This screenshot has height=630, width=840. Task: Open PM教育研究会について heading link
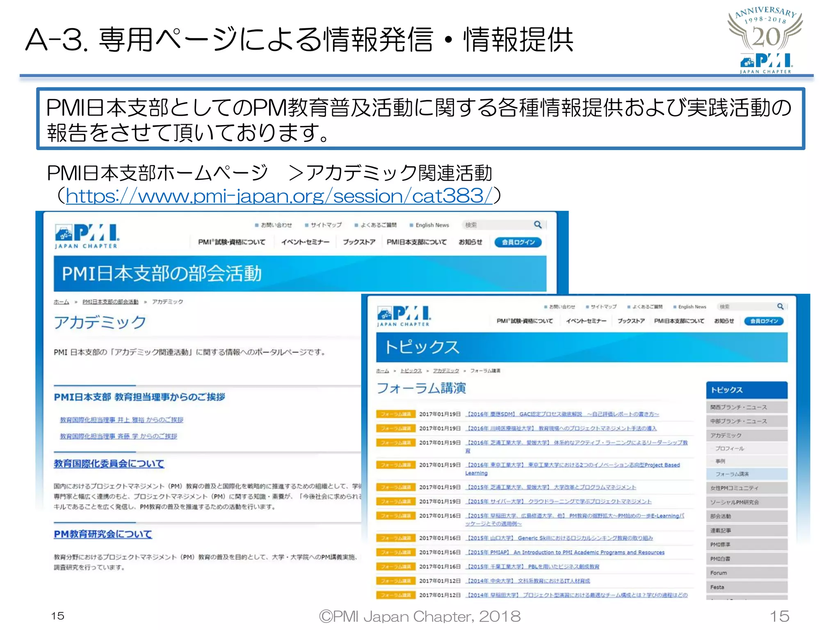click(x=103, y=534)
